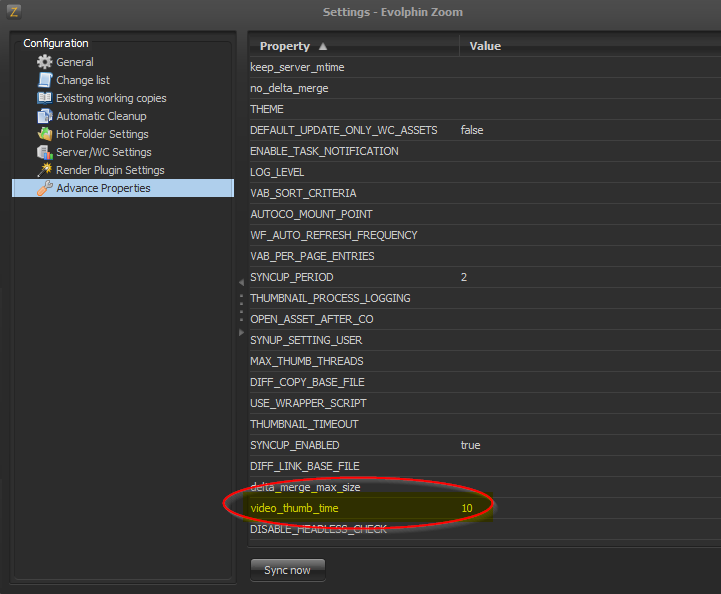Open Server/WC Settings
Viewport: 721px width, 594px height.
click(103, 152)
